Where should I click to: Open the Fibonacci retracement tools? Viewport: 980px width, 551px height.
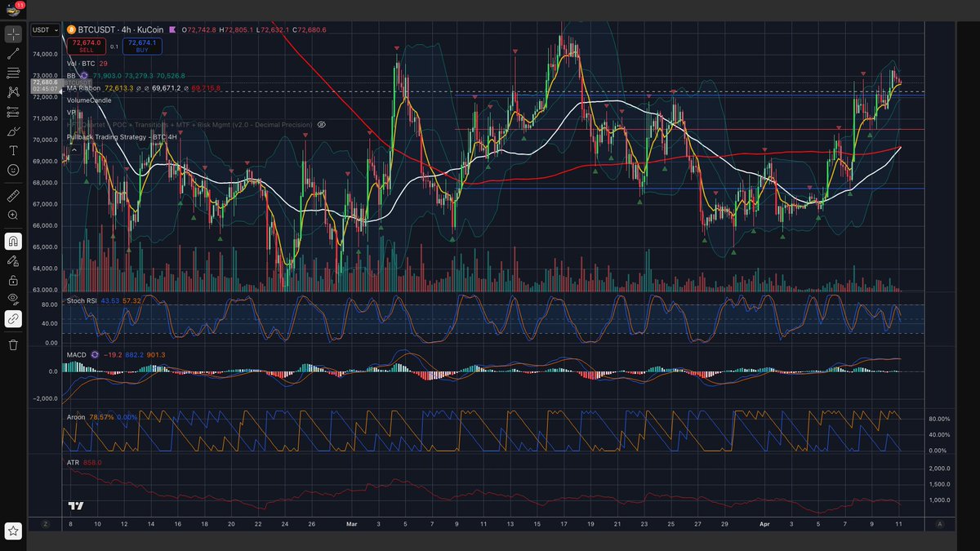[13, 73]
